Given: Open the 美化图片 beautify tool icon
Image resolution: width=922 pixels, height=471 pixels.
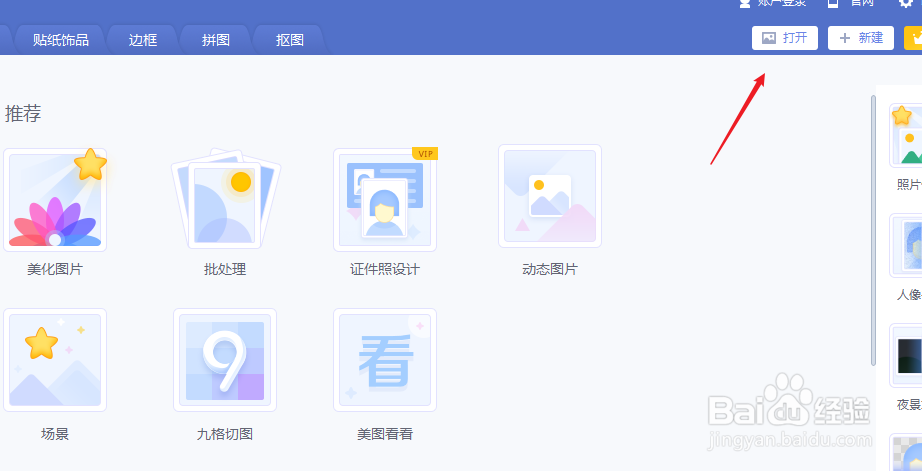Looking at the screenshot, I should pyautogui.click(x=55, y=200).
